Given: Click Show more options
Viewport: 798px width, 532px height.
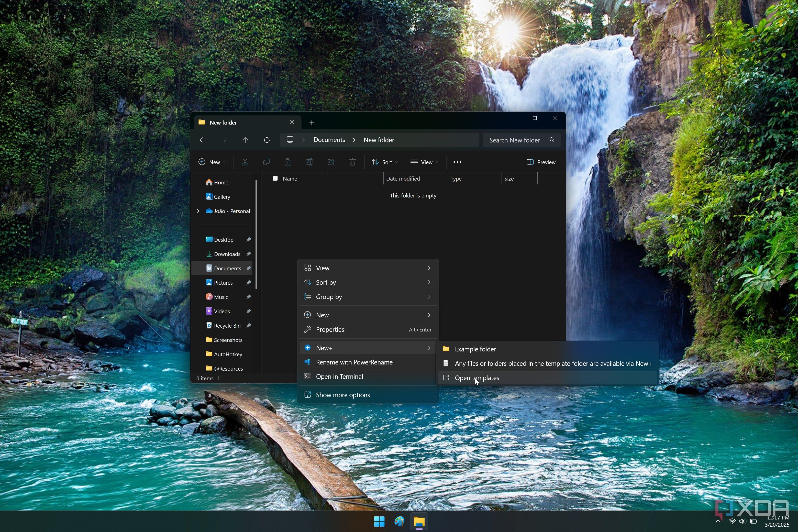Looking at the screenshot, I should pos(368,395).
